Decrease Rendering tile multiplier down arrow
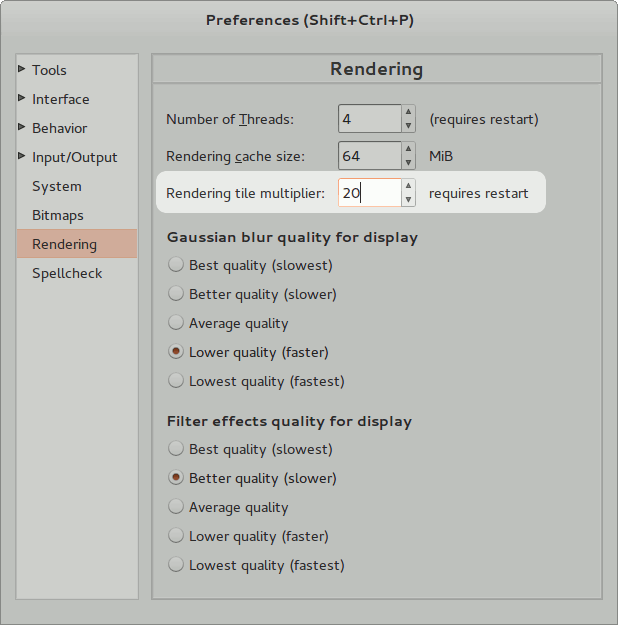Image resolution: width=618 pixels, height=625 pixels. (408, 199)
